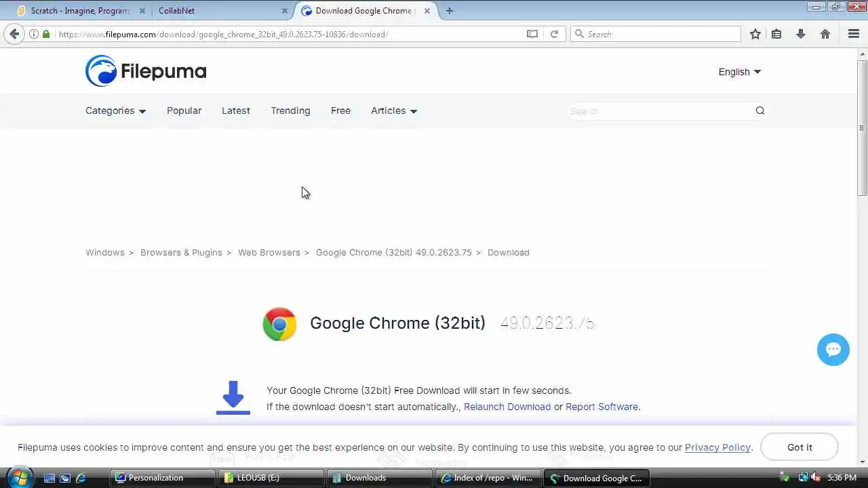Screen dimensions: 868x488
Task: Open a new tab with plus button
Action: [x=449, y=11]
